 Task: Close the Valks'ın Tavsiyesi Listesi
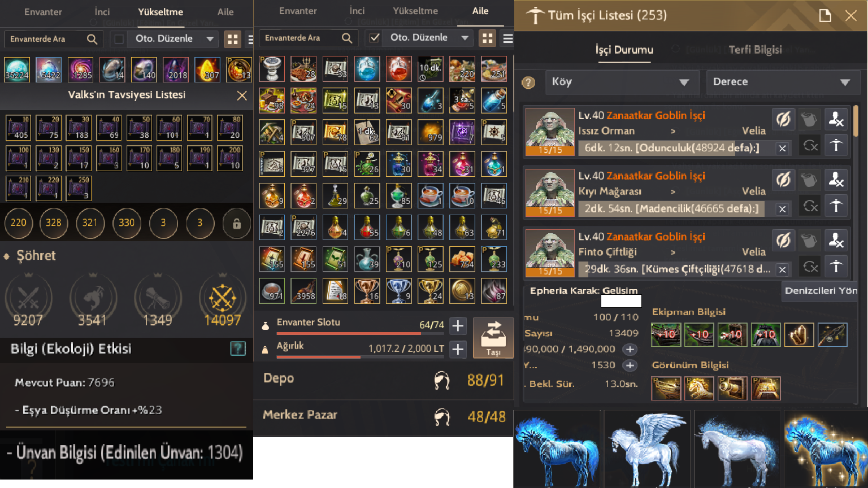[242, 95]
